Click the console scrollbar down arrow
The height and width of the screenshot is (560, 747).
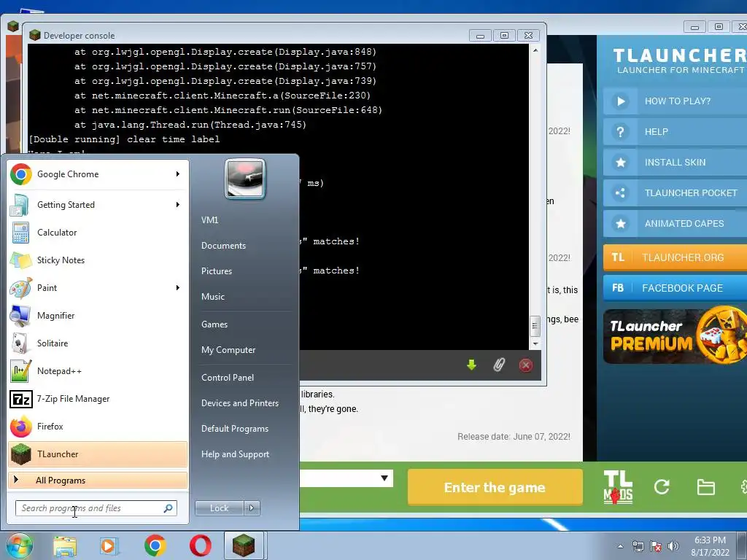point(535,344)
